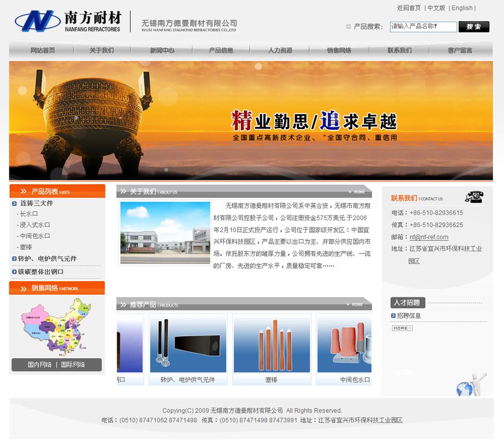Image resolution: width=504 pixels, height=441 pixels.
Task: Click the telephone icon in contact panel
Action: click(474, 197)
